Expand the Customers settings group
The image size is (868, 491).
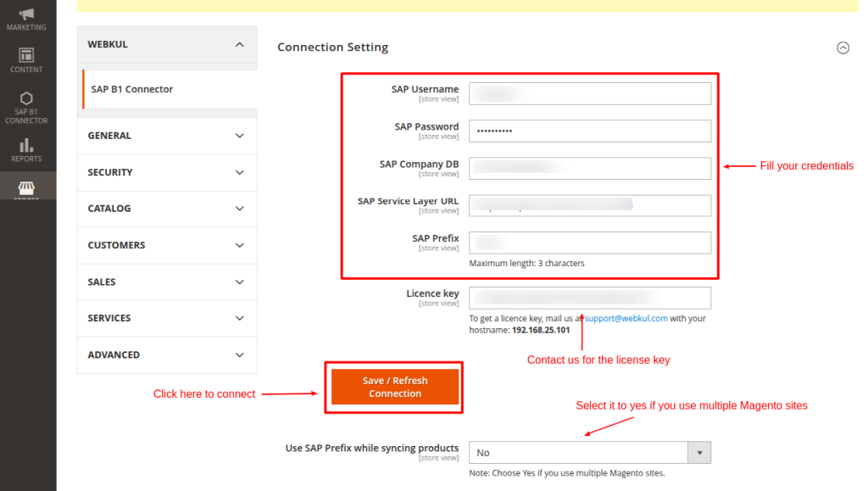pyautogui.click(x=167, y=245)
